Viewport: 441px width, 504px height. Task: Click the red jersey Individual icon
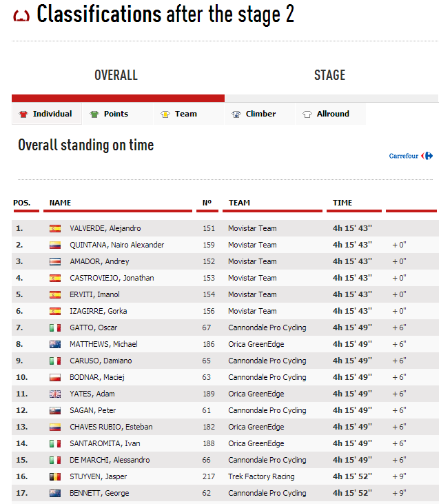pos(23,114)
